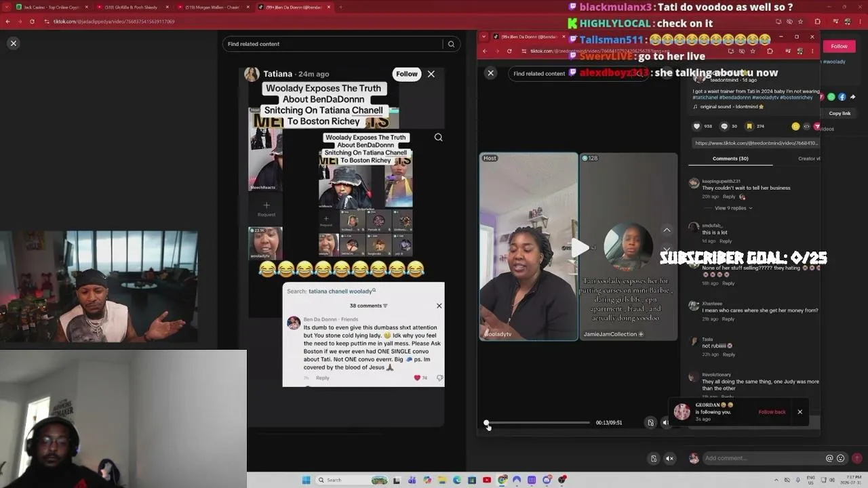Switch to the Morgan Wallen tab
The width and height of the screenshot is (868, 488).
(x=213, y=7)
